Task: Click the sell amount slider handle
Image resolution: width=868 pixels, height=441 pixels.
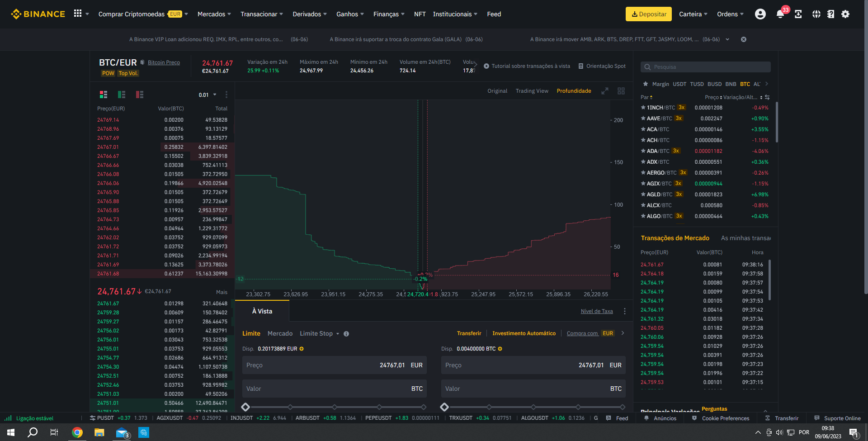Action: coord(444,407)
